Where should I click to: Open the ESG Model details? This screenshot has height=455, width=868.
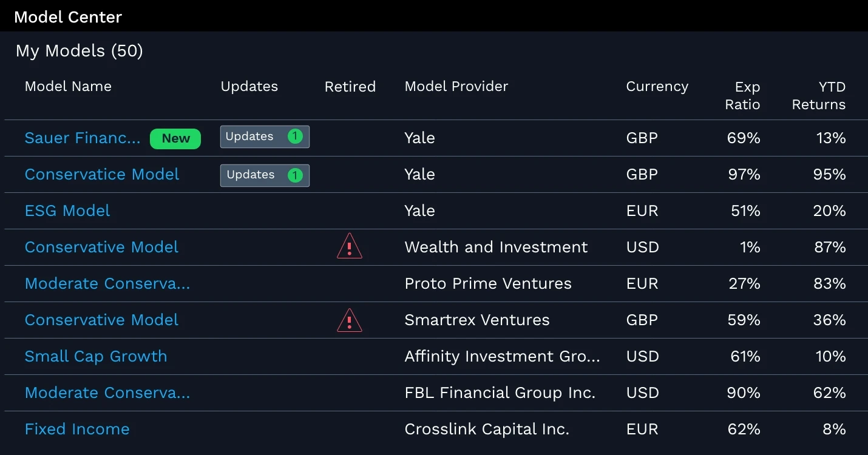[67, 211]
